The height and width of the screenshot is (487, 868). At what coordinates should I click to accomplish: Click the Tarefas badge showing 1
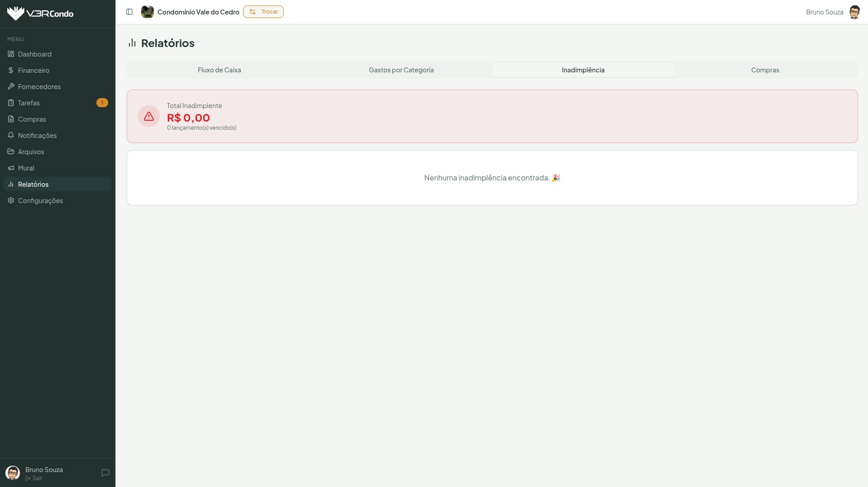pos(102,103)
